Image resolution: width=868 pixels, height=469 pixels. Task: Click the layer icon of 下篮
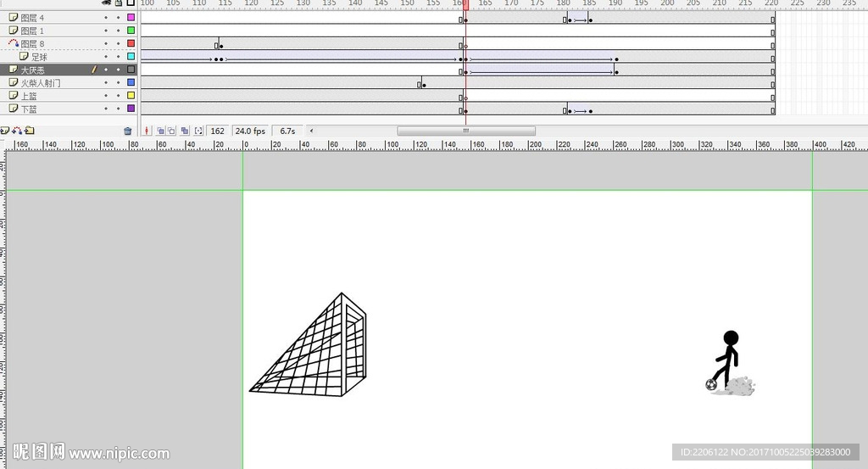14,109
